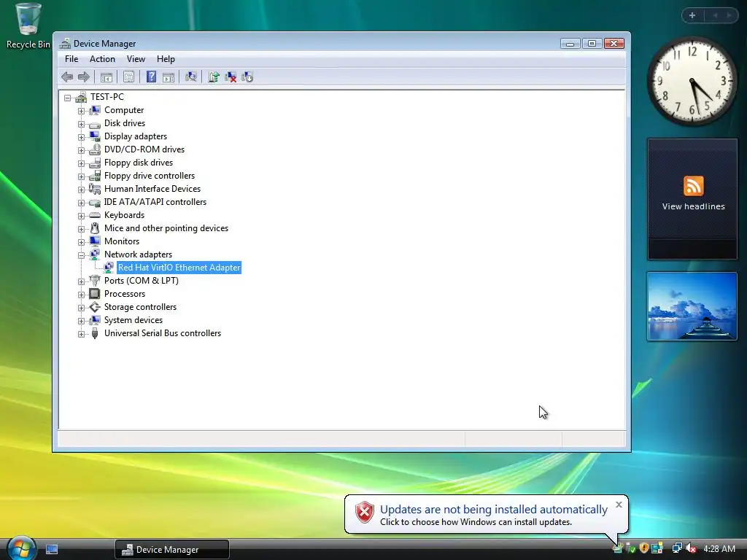Click the blue Help question mark icon
This screenshot has height=560, width=747.
(151, 77)
